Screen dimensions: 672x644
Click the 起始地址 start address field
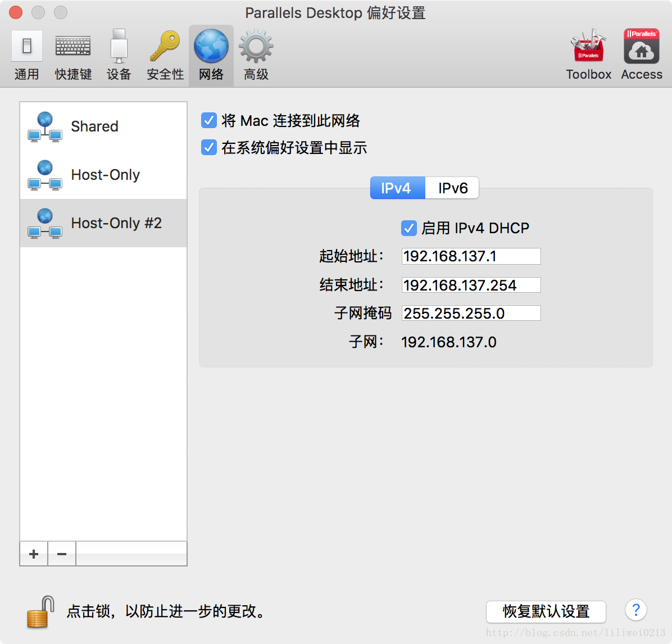471,256
